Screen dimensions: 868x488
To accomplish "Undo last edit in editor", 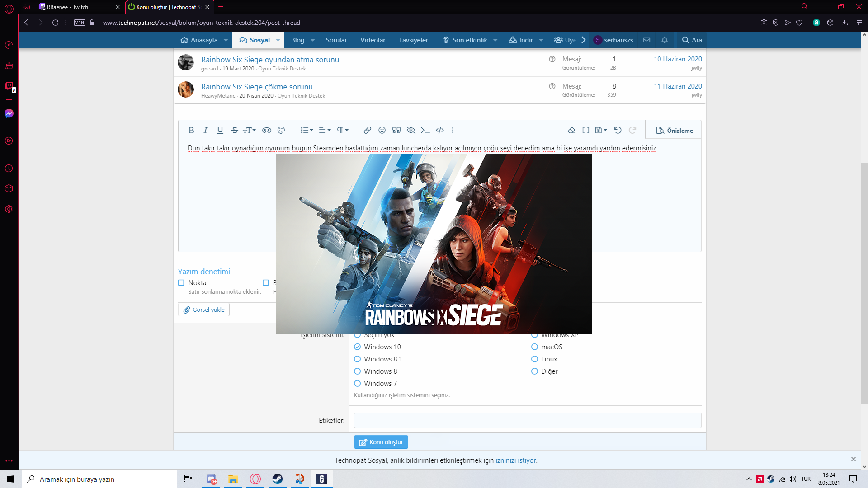I will point(618,130).
